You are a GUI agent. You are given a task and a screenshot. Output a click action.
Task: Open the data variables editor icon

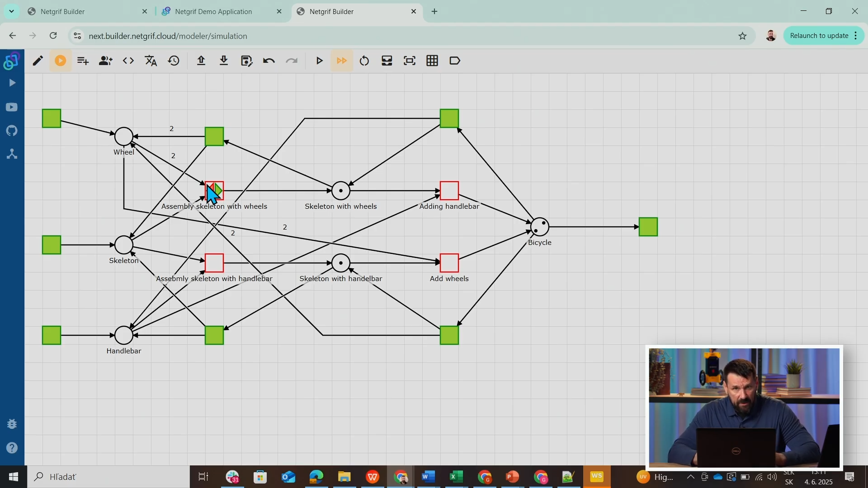click(x=83, y=61)
